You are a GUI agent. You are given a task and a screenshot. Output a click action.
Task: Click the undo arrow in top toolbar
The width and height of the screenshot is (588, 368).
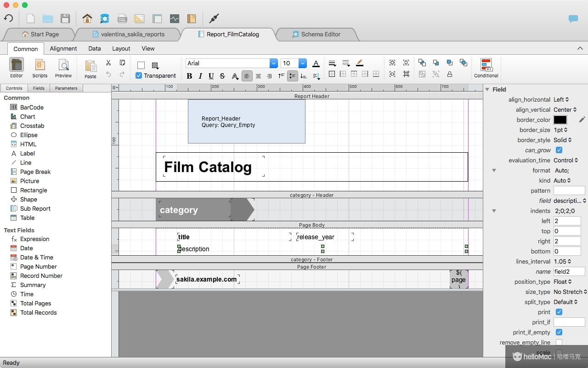coord(8,18)
